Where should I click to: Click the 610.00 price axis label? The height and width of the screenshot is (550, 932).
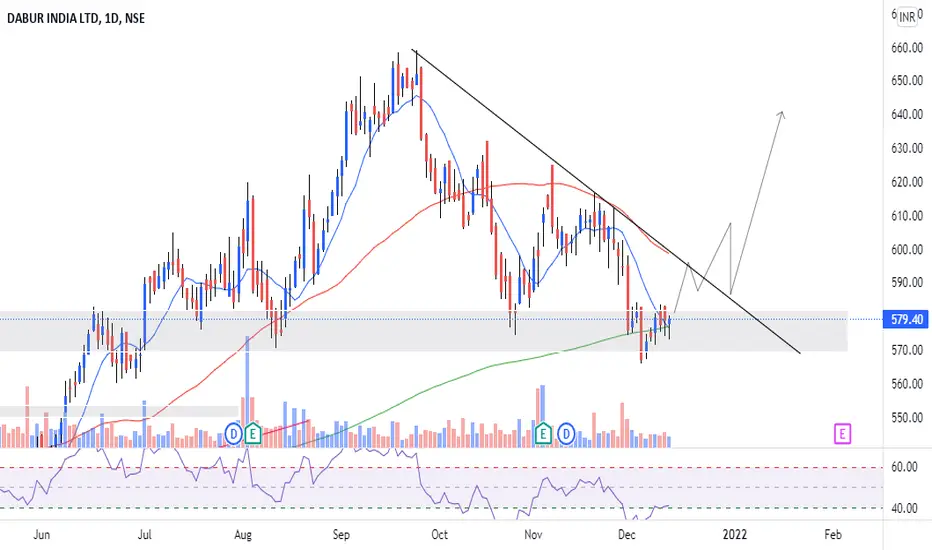coord(907,216)
